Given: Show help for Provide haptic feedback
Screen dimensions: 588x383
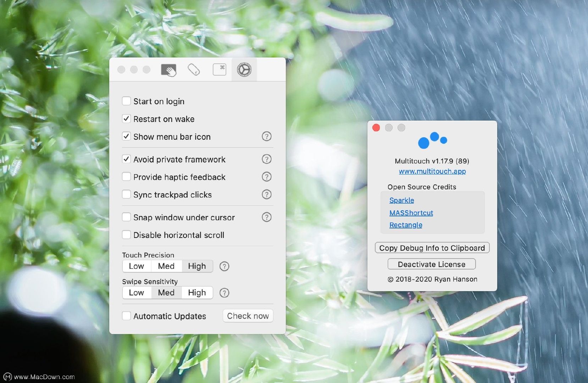Looking at the screenshot, I should [267, 177].
